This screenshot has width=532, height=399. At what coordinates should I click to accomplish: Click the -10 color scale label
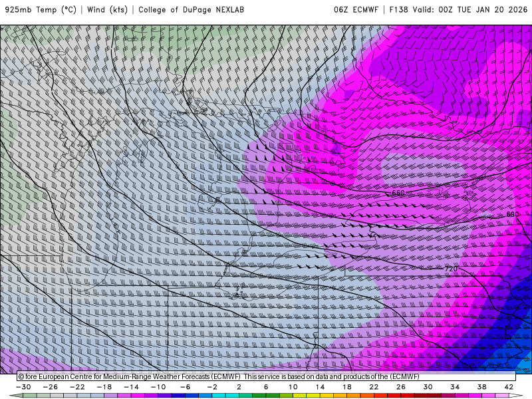[158, 387]
